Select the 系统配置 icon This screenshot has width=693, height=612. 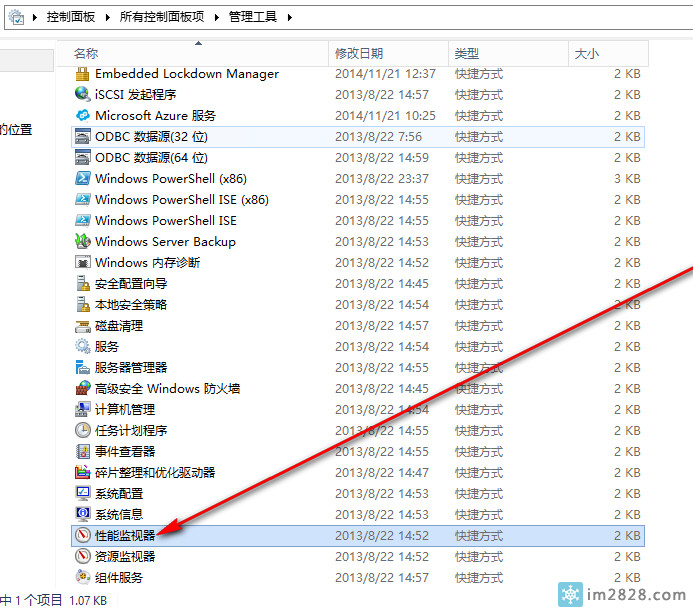click(82, 494)
